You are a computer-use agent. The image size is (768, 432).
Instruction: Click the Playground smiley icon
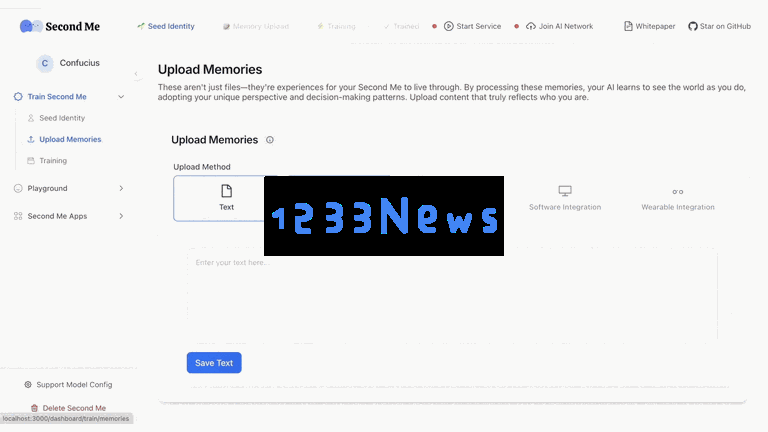click(x=18, y=189)
